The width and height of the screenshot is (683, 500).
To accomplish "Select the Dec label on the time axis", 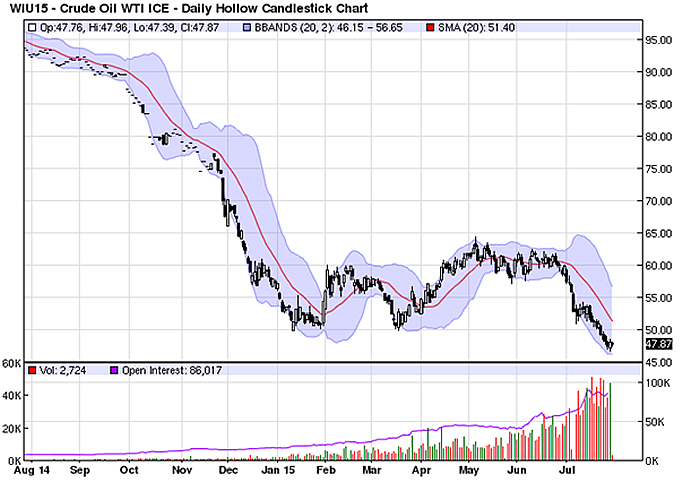I will pyautogui.click(x=226, y=468).
